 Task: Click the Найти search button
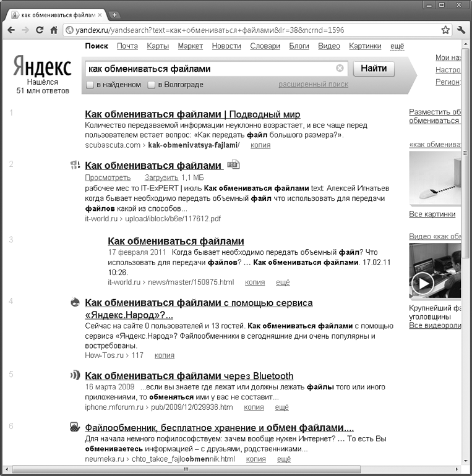pyautogui.click(x=374, y=69)
